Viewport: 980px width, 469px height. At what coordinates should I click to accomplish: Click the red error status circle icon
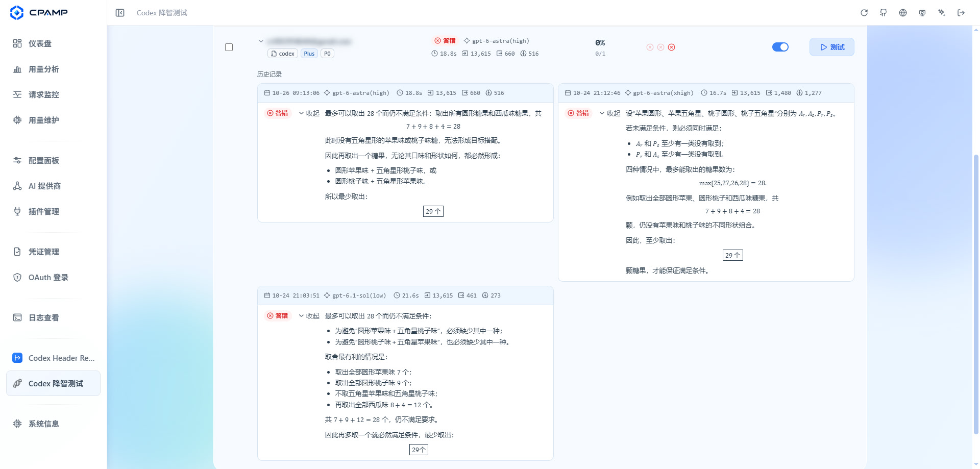pos(672,47)
